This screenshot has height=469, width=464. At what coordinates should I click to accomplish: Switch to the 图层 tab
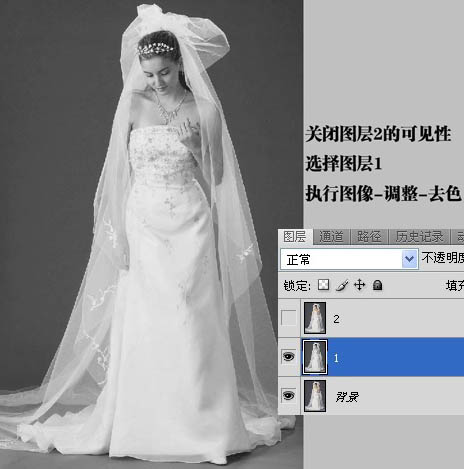[295, 237]
